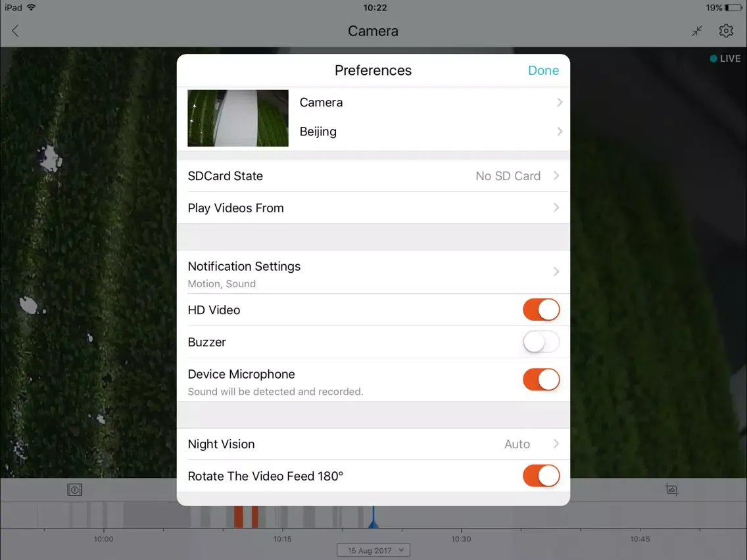Click the 10:45 timeline label
This screenshot has width=747, height=560.
[640, 539]
